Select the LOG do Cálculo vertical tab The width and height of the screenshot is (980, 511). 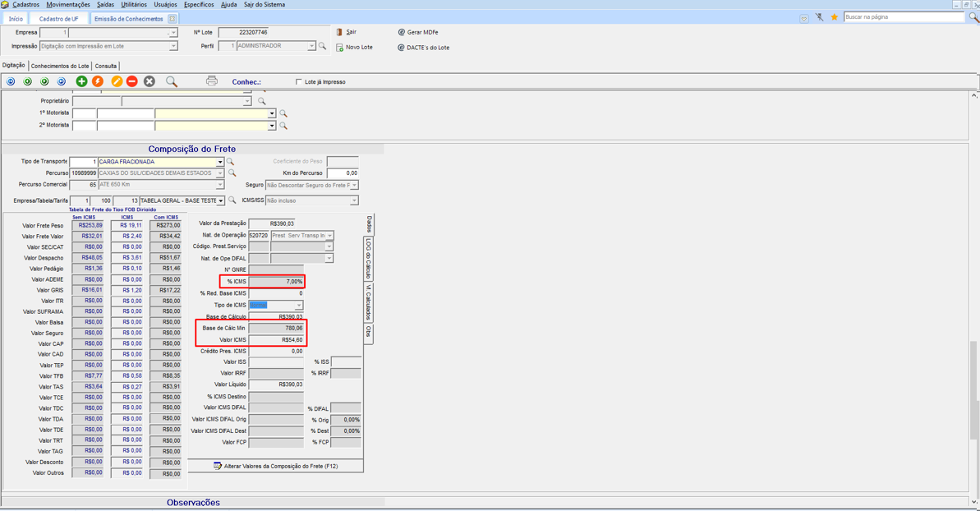click(369, 259)
